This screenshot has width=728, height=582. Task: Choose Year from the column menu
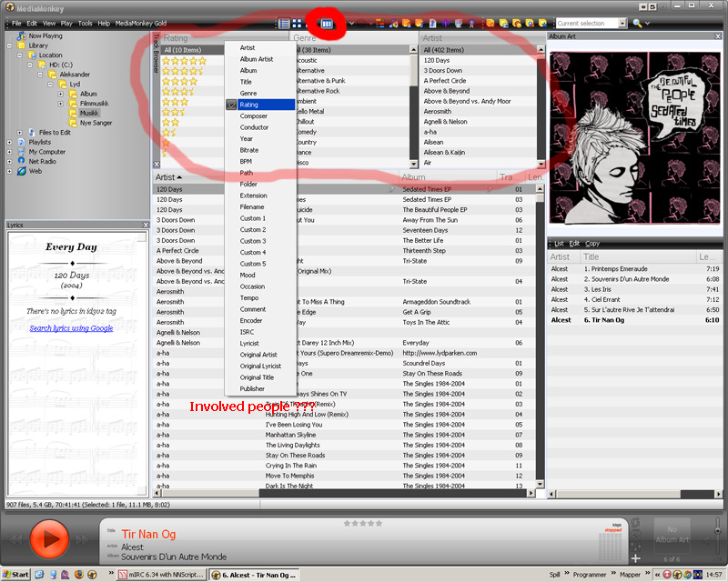(246, 139)
